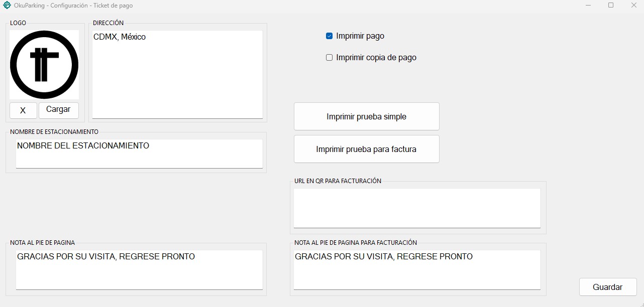The image size is (644, 307).
Task: Click into the Nota al pie de pagina field
Action: tap(139, 270)
